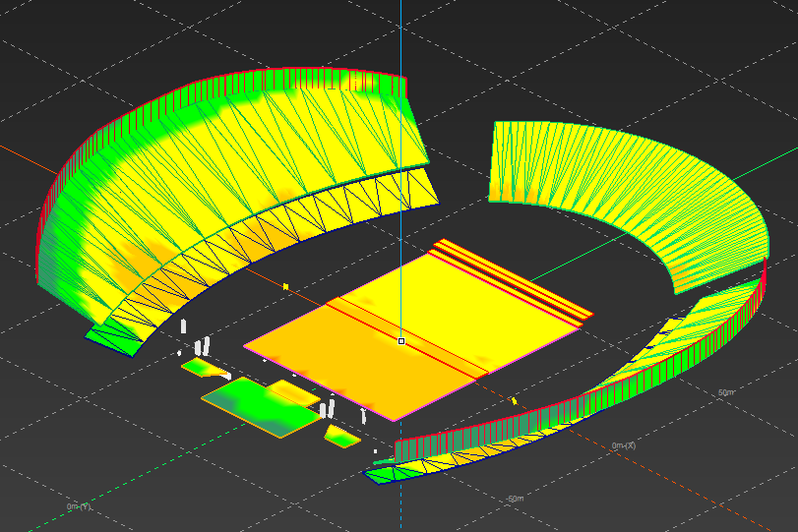Select the upper-right curved stand surface
This screenshot has width=798, height=532.
pos(630,197)
